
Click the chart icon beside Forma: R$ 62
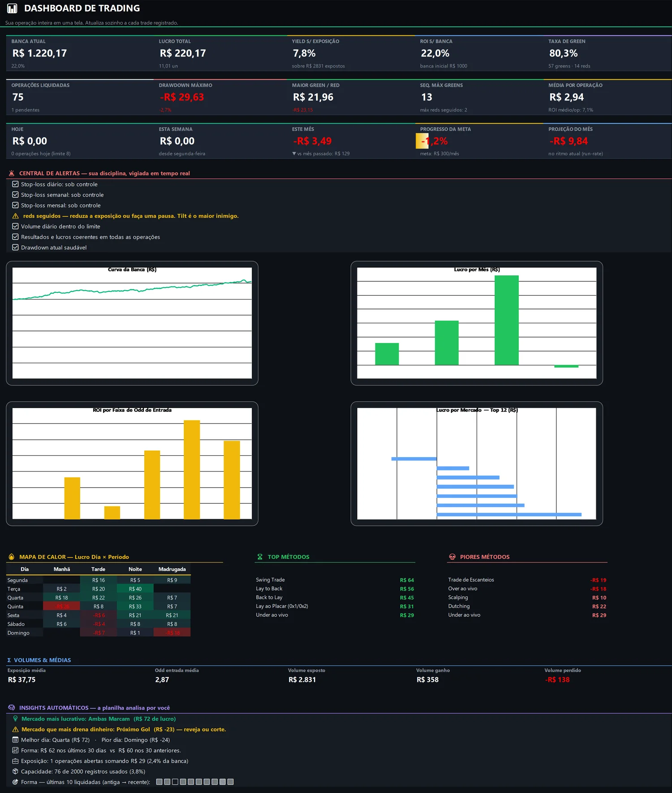pos(15,750)
